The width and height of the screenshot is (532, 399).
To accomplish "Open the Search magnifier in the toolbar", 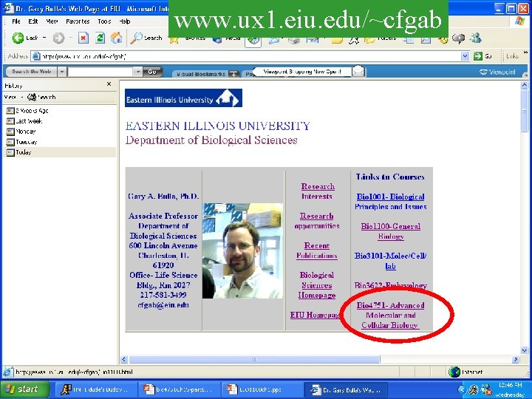I will click(x=146, y=38).
